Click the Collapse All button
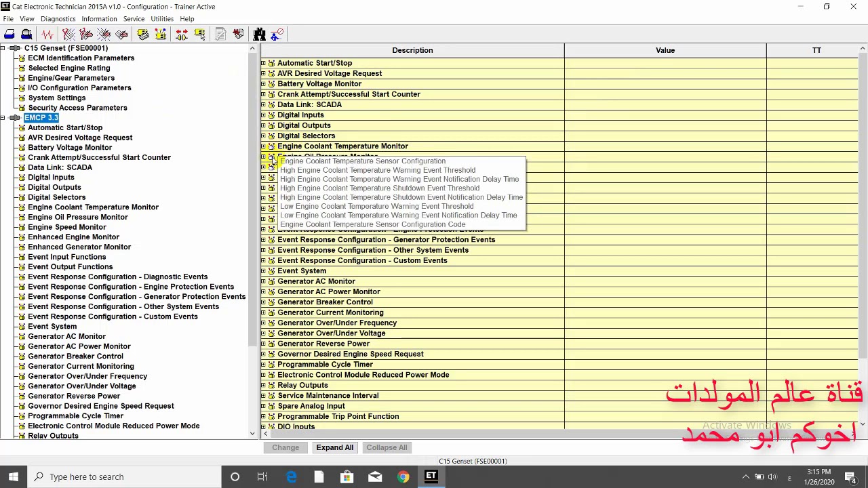 387,447
